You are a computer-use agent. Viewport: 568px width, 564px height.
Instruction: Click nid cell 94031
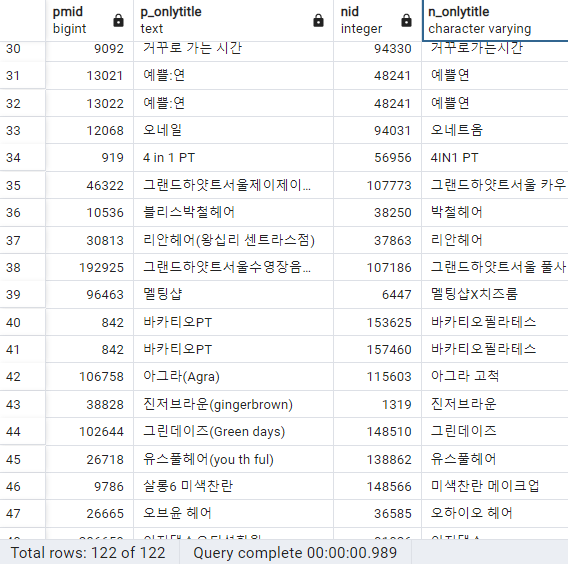point(377,130)
